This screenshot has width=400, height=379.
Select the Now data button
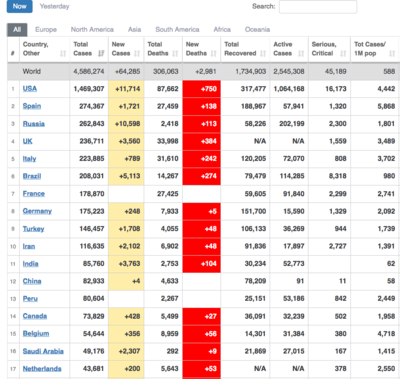click(x=20, y=6)
